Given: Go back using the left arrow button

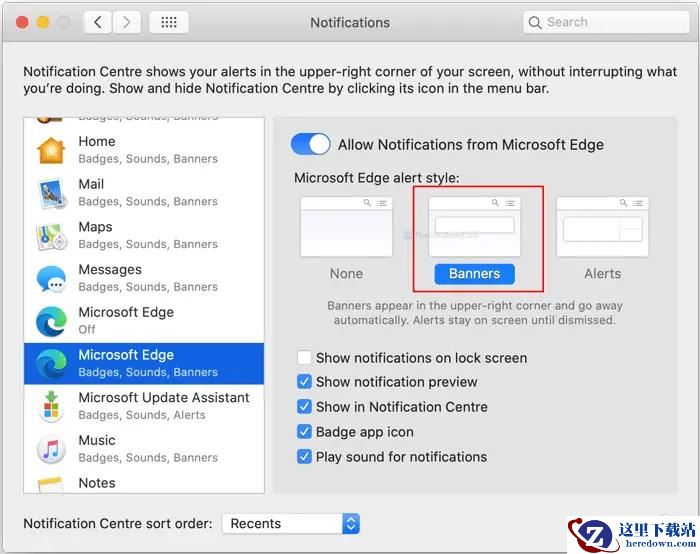Looking at the screenshot, I should click(97, 22).
